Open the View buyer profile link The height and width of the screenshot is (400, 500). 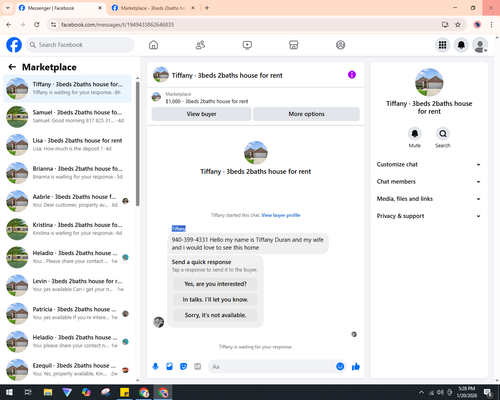coord(281,215)
